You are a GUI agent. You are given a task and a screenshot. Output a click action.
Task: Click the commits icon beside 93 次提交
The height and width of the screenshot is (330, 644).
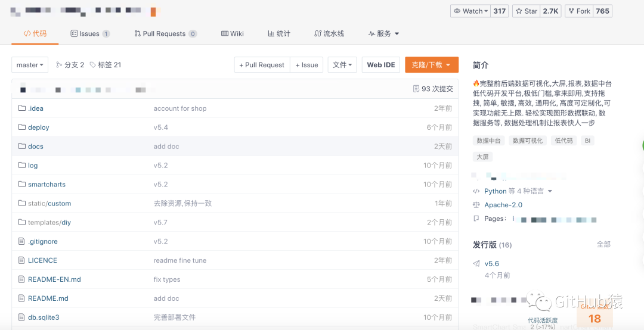pyautogui.click(x=416, y=89)
